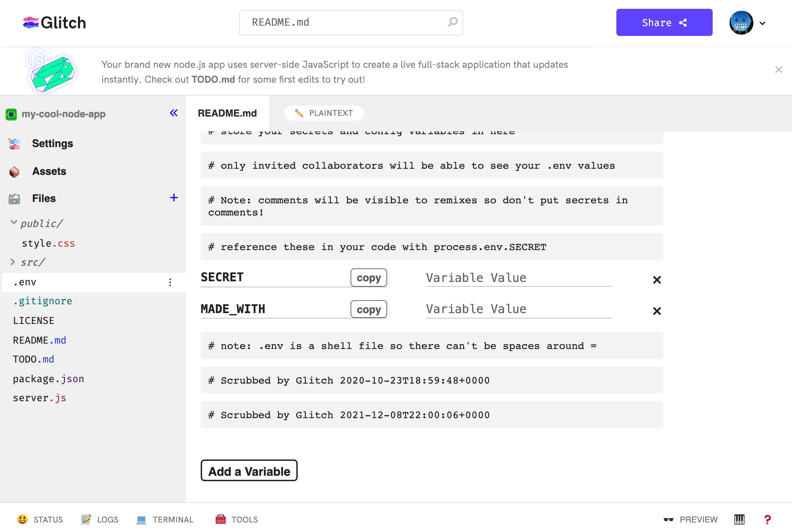Click the search magnifier in the file search bar
Image resolution: width=792 pixels, height=532 pixels.
453,22
